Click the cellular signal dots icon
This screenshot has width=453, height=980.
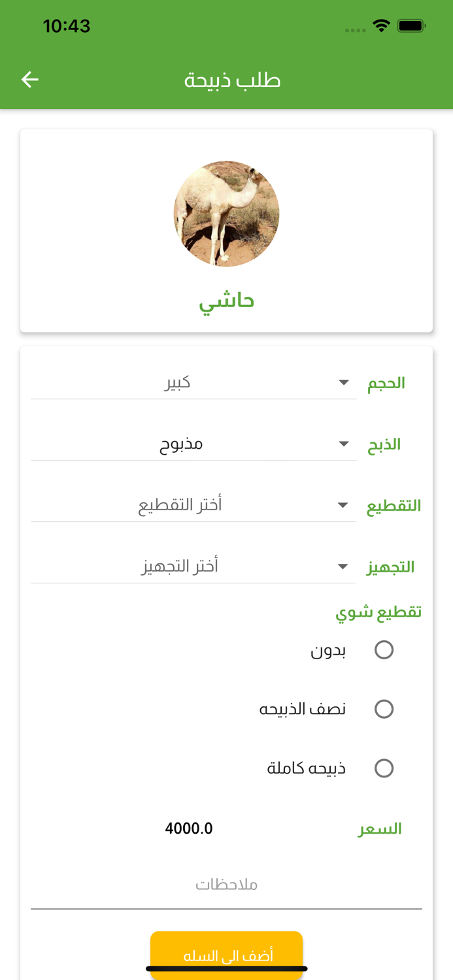(356, 29)
